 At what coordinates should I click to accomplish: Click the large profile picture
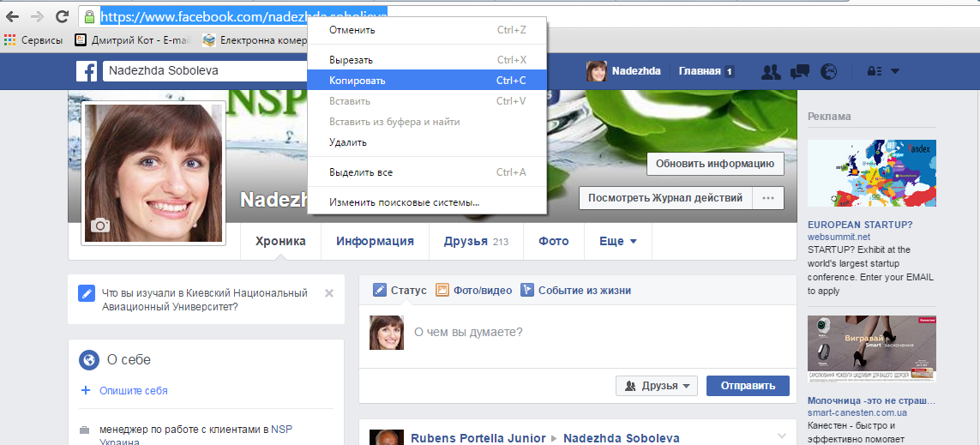(x=153, y=171)
